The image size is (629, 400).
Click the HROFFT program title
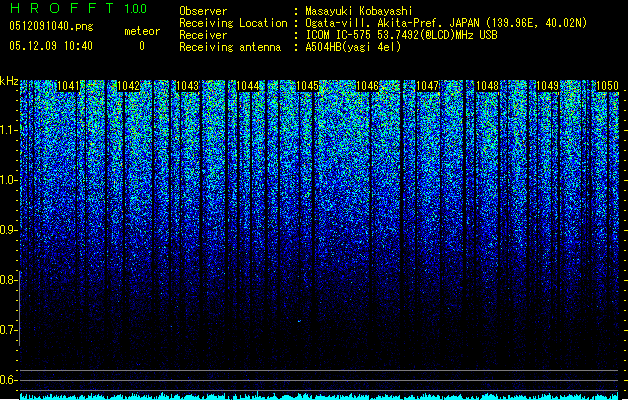62,8
